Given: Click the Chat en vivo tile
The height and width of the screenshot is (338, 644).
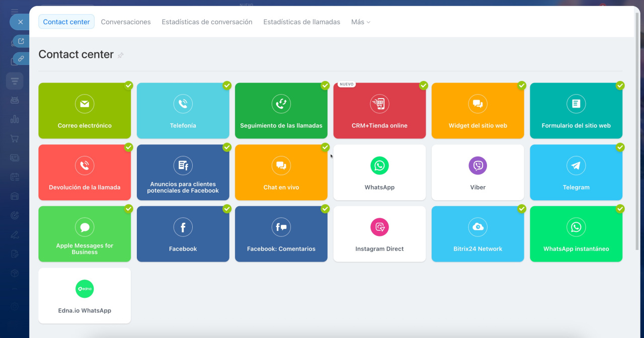Looking at the screenshot, I should point(281,173).
